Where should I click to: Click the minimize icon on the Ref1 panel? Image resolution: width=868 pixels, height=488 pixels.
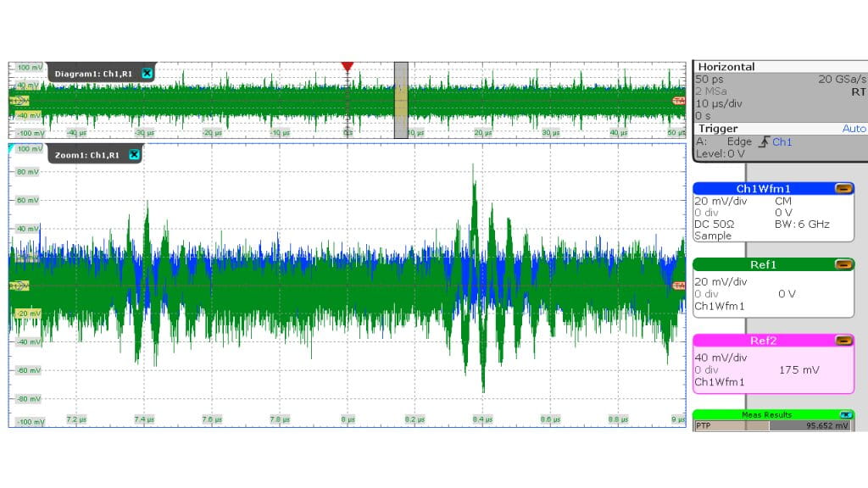tap(843, 264)
